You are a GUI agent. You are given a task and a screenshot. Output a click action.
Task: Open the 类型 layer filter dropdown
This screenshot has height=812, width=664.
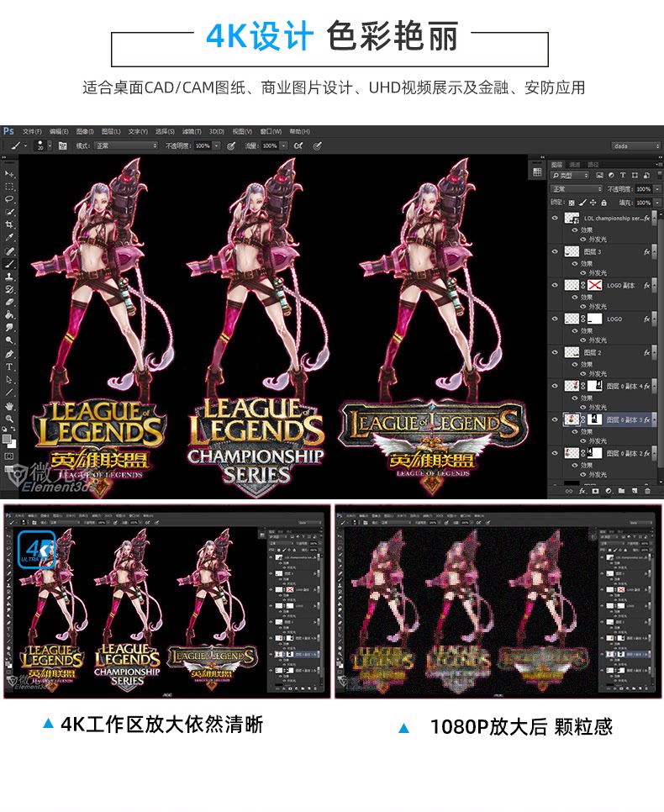pyautogui.click(x=570, y=176)
